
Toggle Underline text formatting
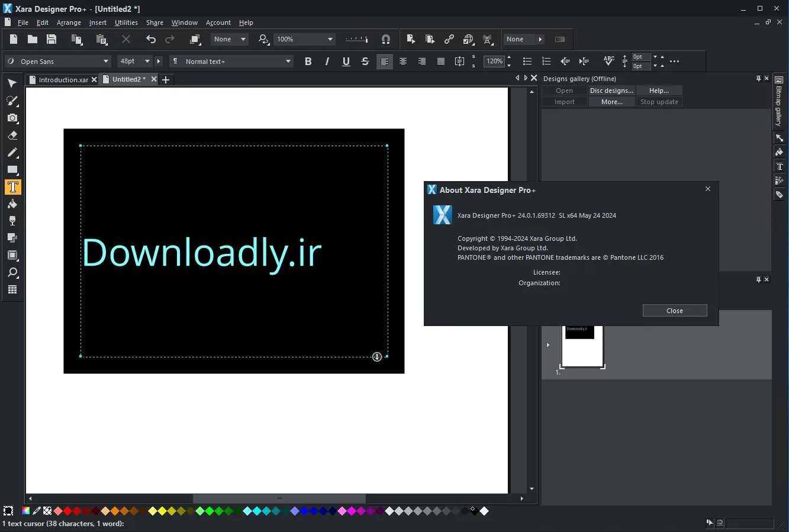point(346,61)
